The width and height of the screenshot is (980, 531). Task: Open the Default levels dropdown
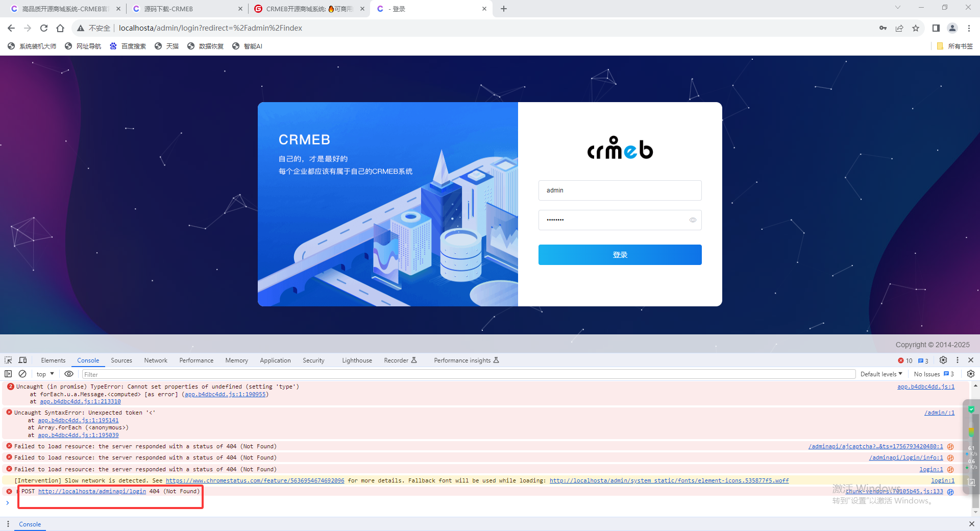click(x=881, y=374)
